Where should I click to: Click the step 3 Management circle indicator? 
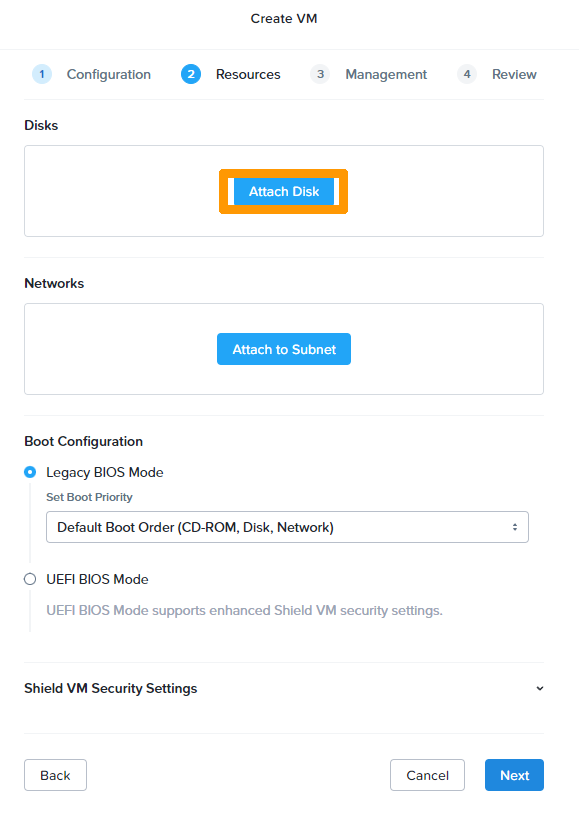tap(320, 74)
